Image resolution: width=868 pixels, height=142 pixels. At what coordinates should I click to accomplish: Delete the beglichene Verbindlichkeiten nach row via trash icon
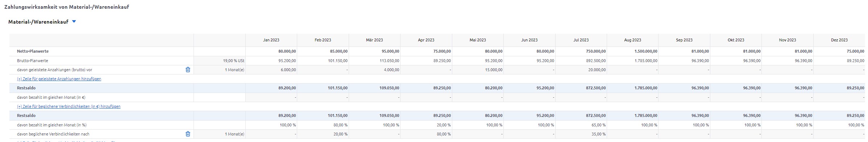click(x=188, y=134)
